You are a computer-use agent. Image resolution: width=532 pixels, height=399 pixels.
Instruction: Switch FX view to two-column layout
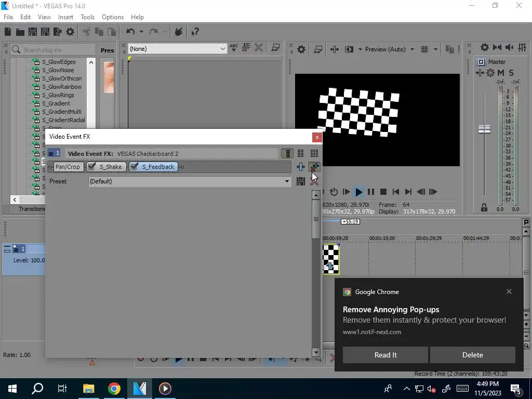pos(301,153)
